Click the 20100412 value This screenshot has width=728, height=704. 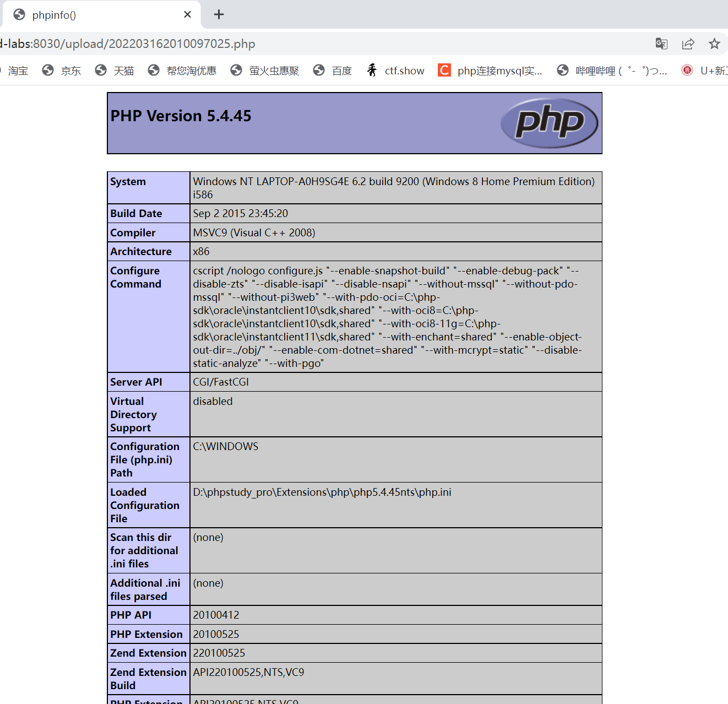coord(216,615)
